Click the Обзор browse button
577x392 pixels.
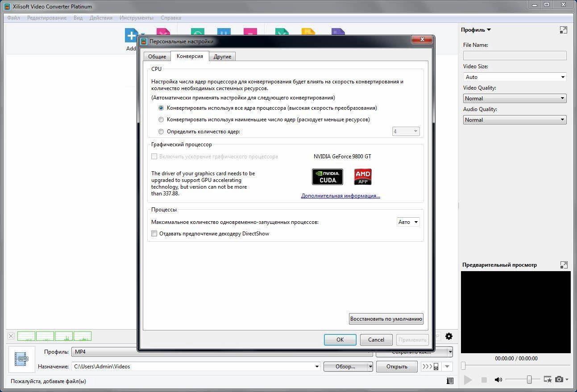[346, 367]
